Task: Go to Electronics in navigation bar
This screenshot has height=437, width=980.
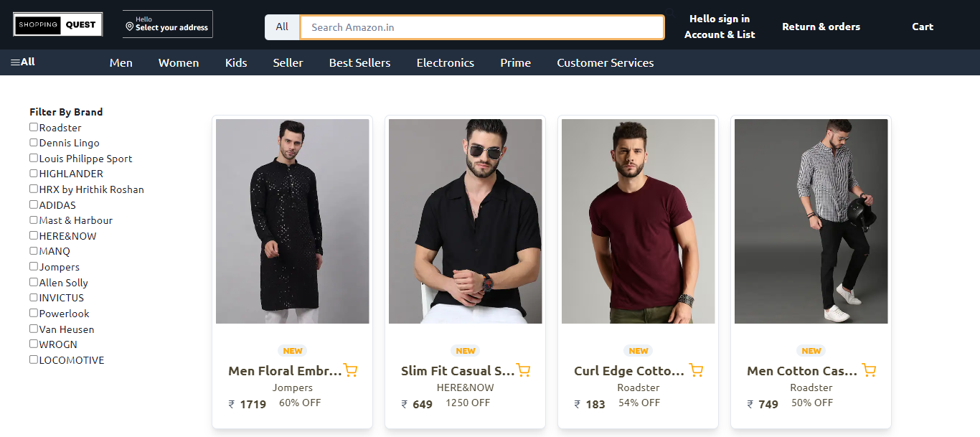Action: (x=446, y=63)
